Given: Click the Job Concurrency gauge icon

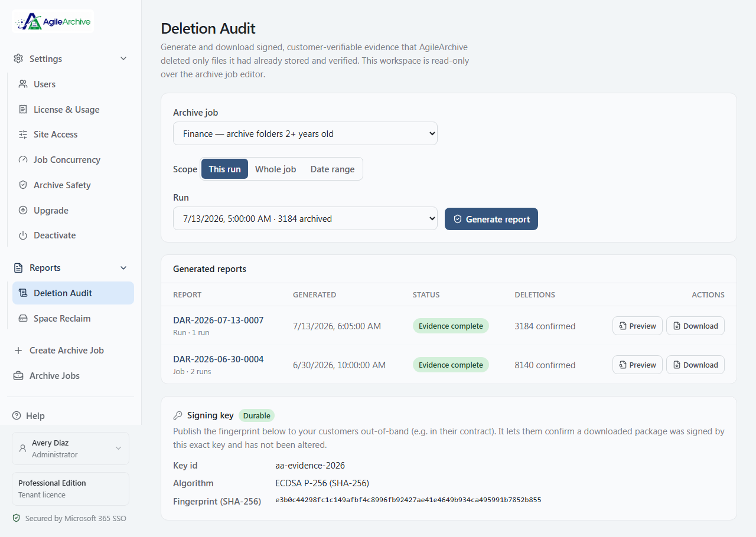Looking at the screenshot, I should pos(23,160).
